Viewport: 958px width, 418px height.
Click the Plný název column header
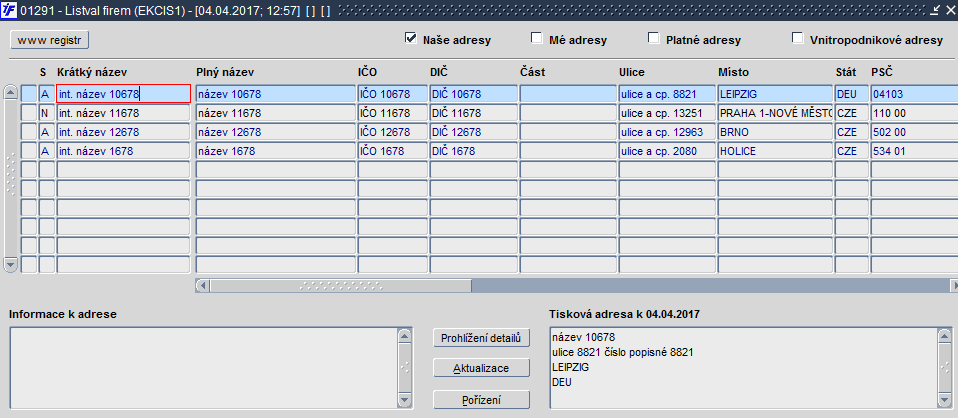click(225, 72)
